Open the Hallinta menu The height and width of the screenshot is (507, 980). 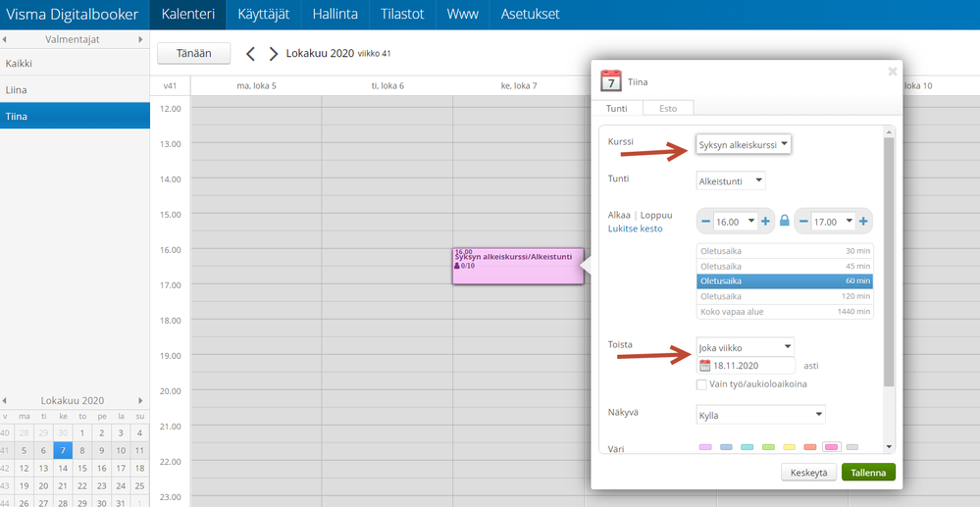tap(335, 15)
